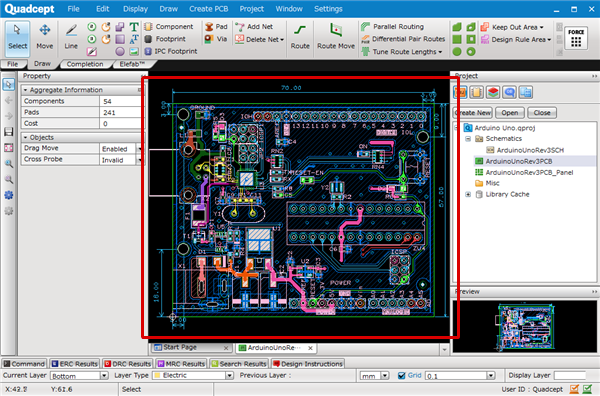Open Design Rule Area dropdown
This screenshot has height=396, width=600.
click(x=549, y=39)
